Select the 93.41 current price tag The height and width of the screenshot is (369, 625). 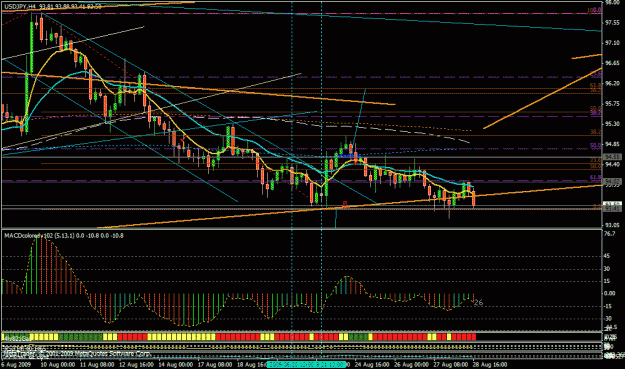(612, 208)
